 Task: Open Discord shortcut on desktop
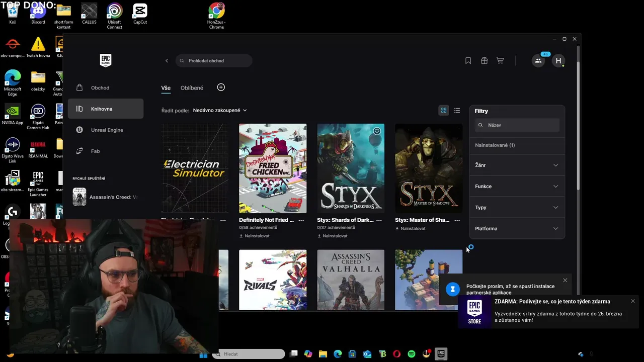tap(38, 14)
